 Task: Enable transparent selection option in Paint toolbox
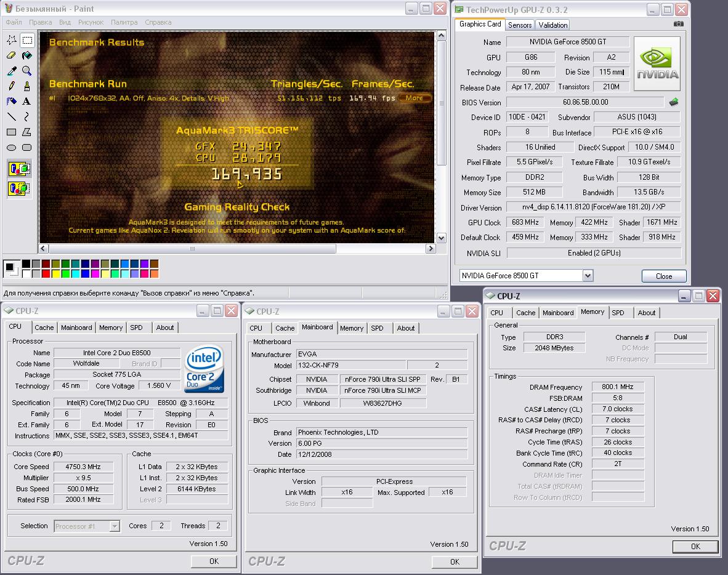pos(20,188)
